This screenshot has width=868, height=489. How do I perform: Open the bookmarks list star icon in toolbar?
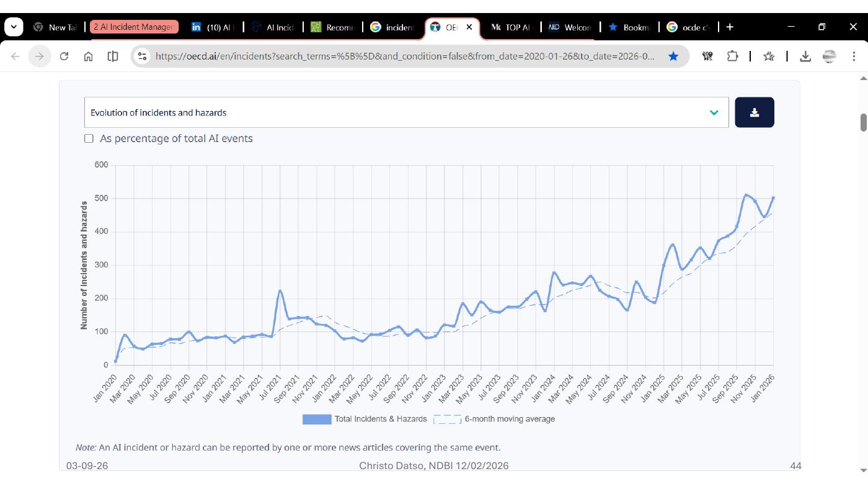(769, 56)
